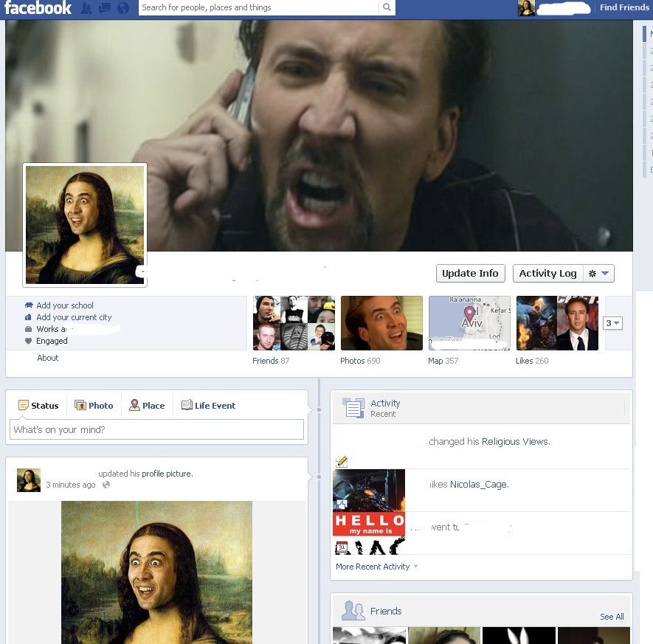Click the Photo tab picture icon
The width and height of the screenshot is (653, 644).
pyautogui.click(x=80, y=405)
